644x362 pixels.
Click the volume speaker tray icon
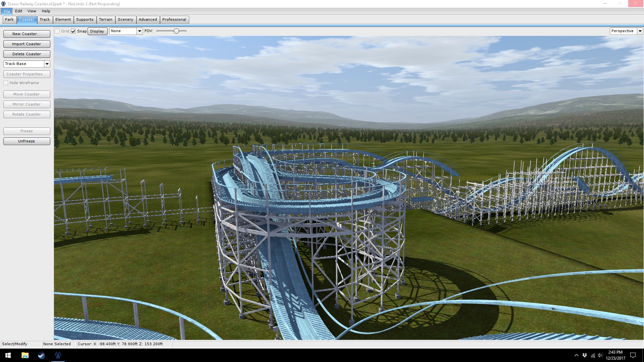pos(600,355)
